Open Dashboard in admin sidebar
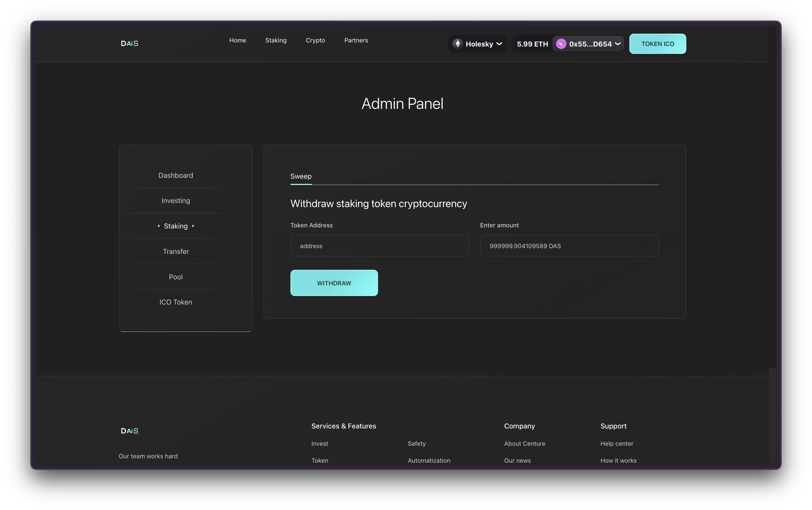Screen dimensions: 812x510 point(176,175)
